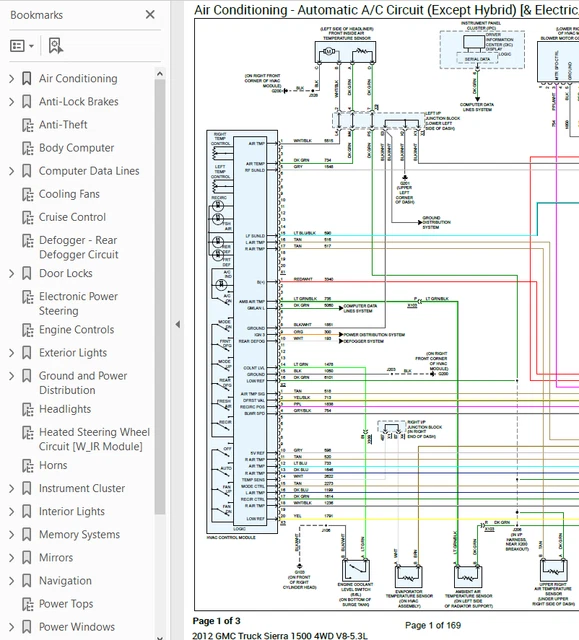
Task: Click the Navigation bookmark icon
Action: pos(27,581)
